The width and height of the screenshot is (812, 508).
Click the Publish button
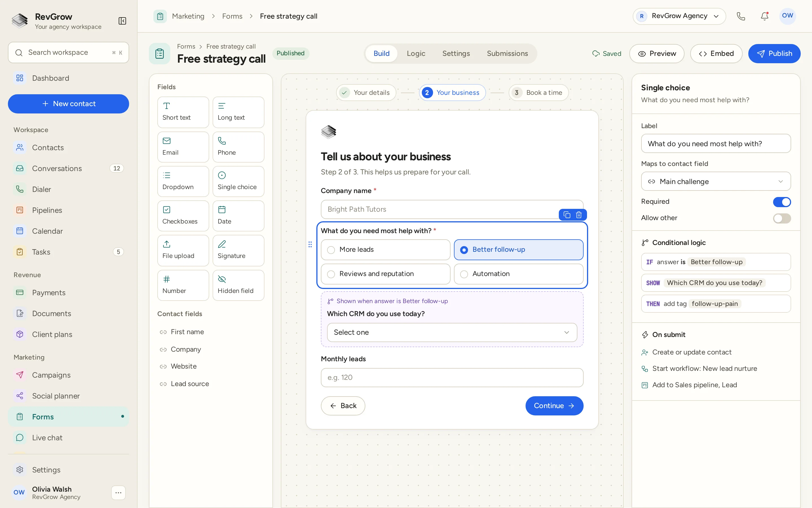pyautogui.click(x=774, y=53)
